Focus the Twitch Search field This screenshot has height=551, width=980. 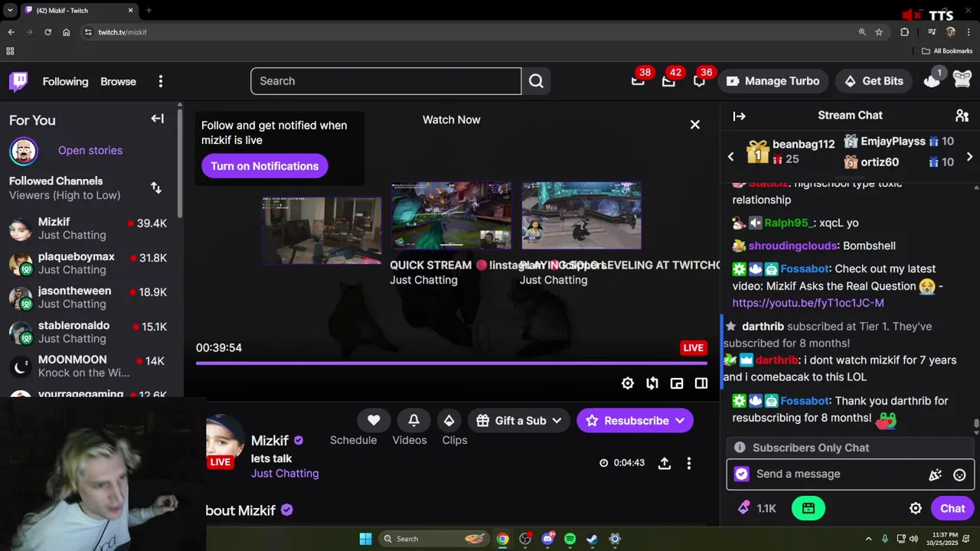(386, 81)
